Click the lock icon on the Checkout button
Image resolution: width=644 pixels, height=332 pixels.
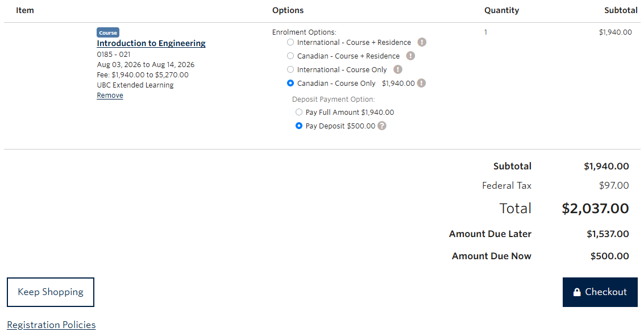577,292
